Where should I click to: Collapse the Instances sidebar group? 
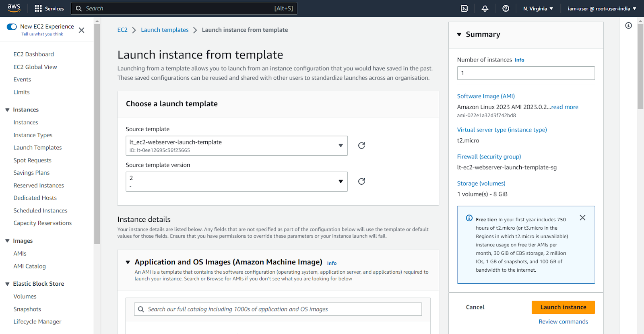point(7,110)
